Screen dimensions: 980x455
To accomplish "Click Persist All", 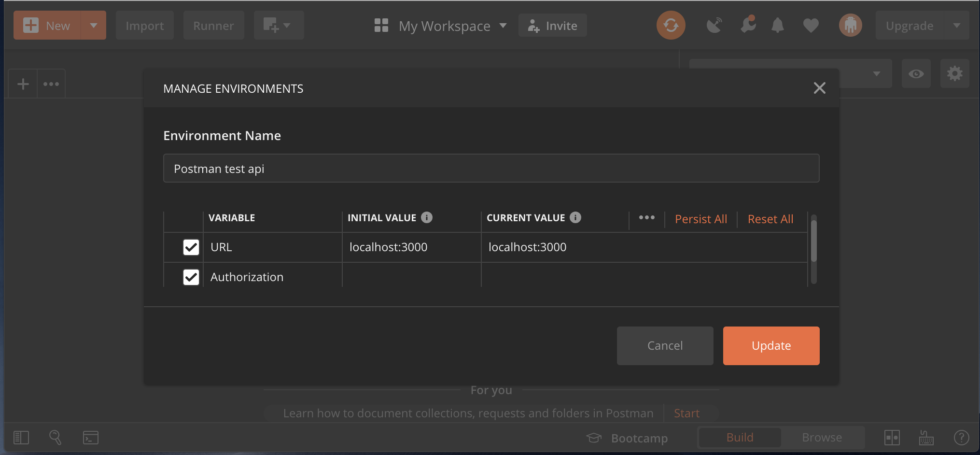I will click(x=701, y=219).
